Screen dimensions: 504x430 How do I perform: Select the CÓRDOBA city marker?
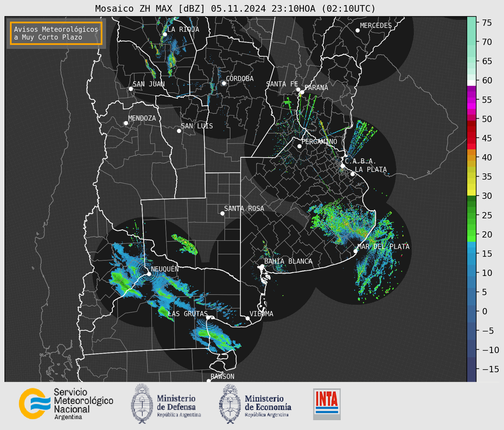click(224, 83)
